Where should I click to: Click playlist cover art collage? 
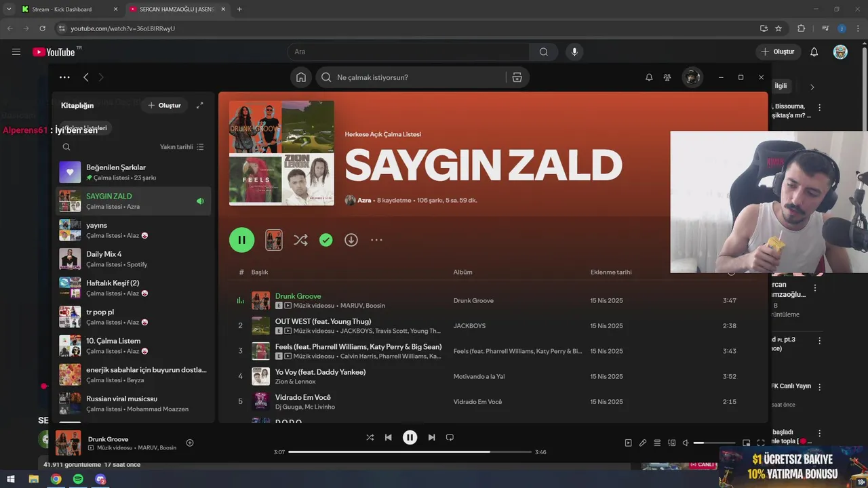pos(281,153)
